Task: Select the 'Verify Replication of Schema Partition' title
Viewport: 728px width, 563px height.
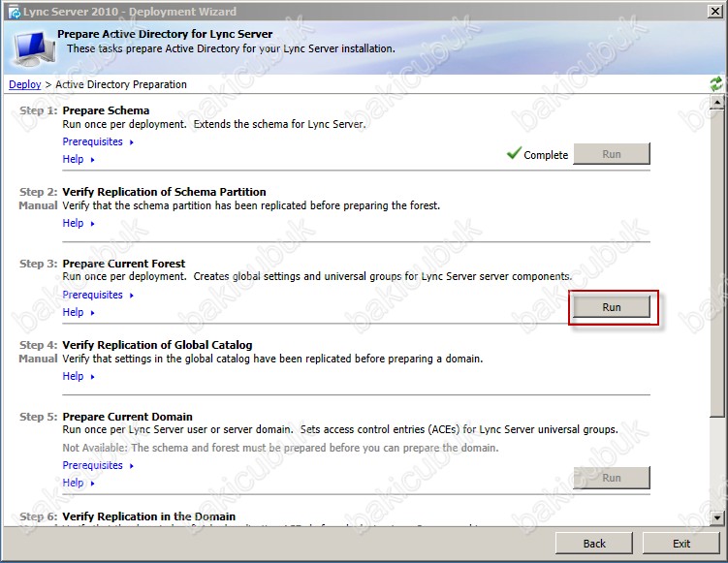Action: click(165, 192)
